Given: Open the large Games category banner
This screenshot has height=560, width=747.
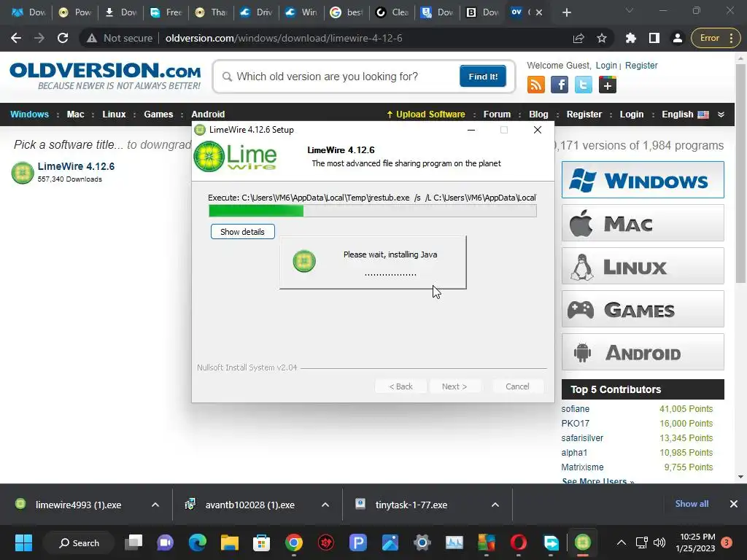Looking at the screenshot, I should point(643,309).
